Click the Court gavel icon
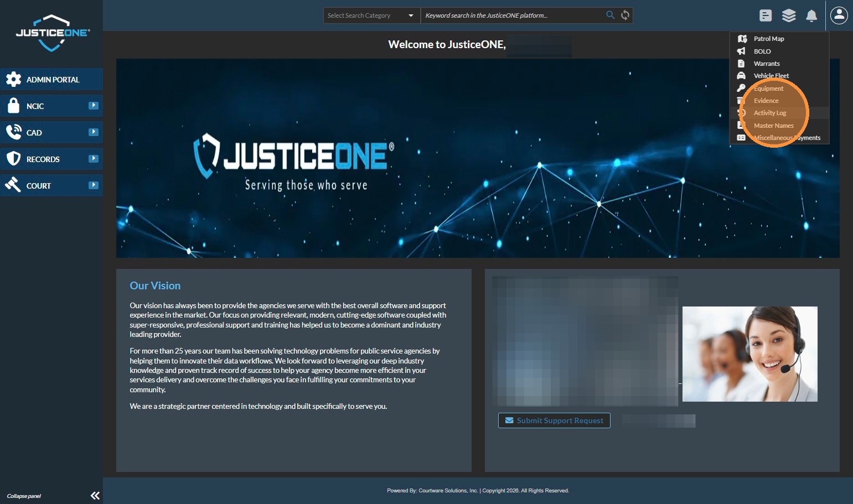This screenshot has height=504, width=853. [x=13, y=185]
